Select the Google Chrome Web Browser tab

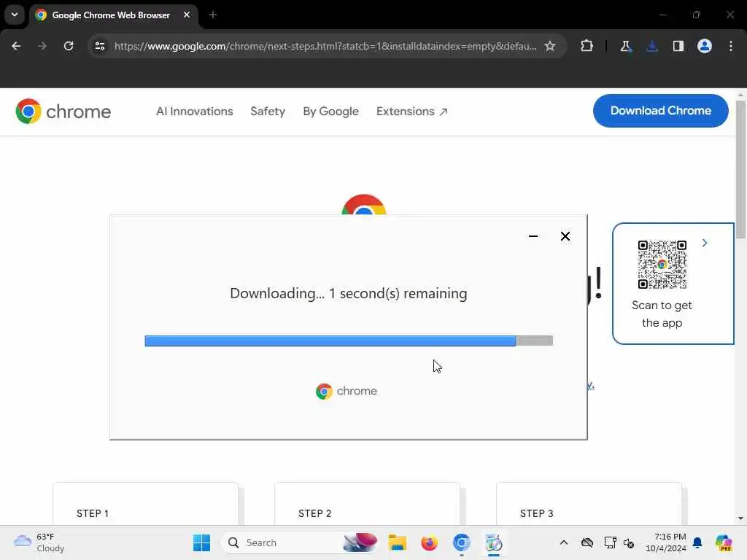112,15
